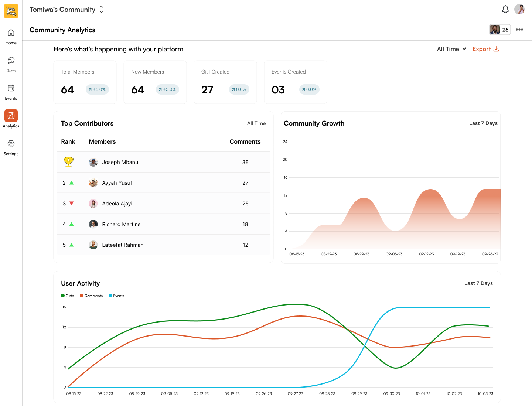Click the Analytics sidebar icon
This screenshot has width=532, height=406.
click(x=11, y=116)
